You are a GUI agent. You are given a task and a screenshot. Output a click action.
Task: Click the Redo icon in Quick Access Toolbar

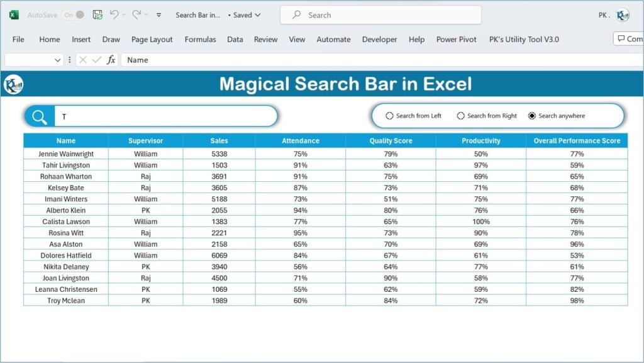(x=136, y=15)
